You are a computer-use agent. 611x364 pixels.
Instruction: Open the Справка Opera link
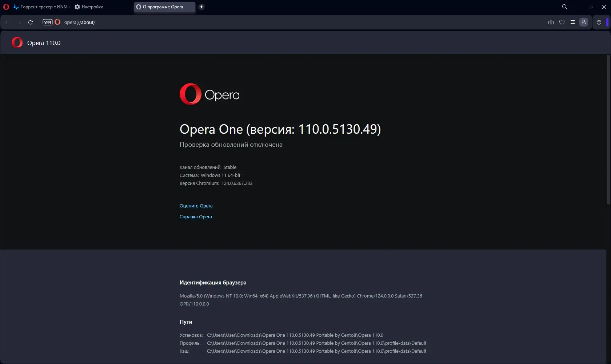(196, 217)
